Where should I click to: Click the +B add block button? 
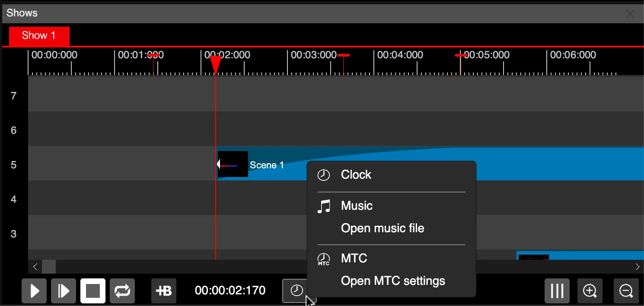164,291
